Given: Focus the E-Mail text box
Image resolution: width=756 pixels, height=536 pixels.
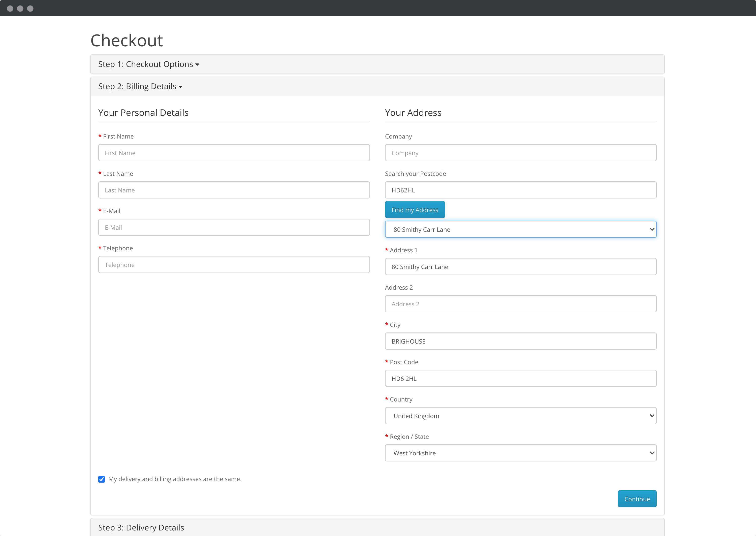Looking at the screenshot, I should (x=234, y=227).
